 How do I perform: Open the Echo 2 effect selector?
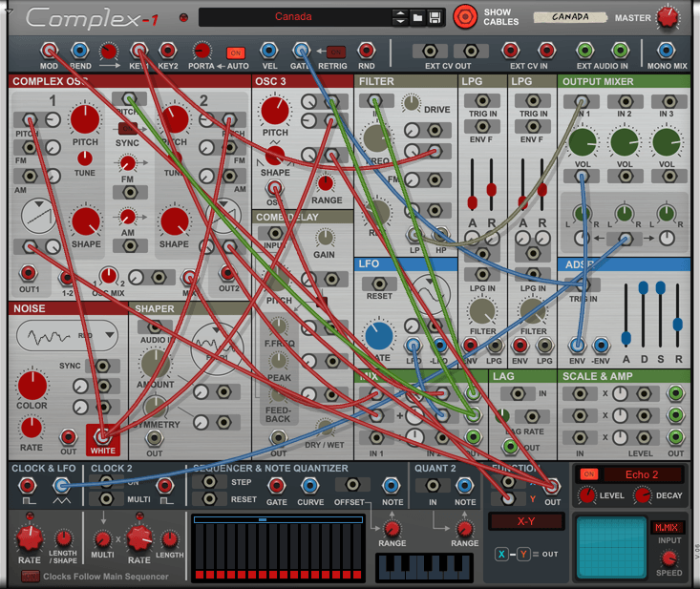(642, 474)
